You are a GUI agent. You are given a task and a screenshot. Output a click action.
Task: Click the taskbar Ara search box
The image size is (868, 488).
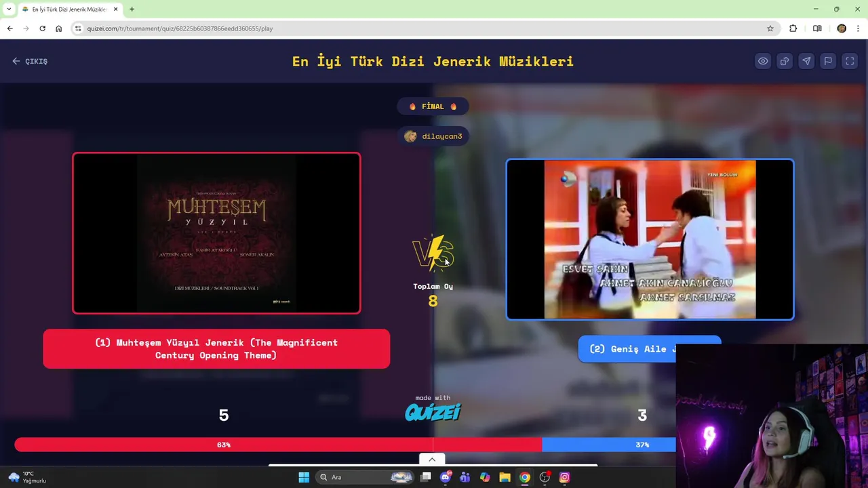(x=365, y=477)
